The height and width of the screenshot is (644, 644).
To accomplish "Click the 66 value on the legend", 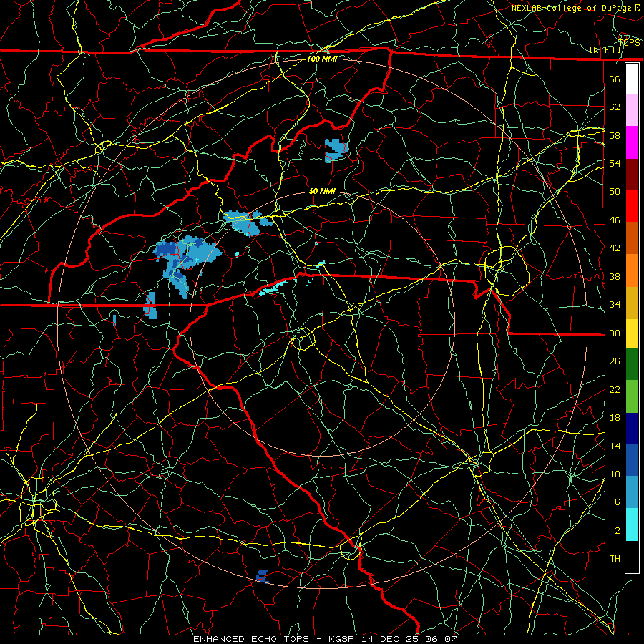I will pyautogui.click(x=615, y=79).
